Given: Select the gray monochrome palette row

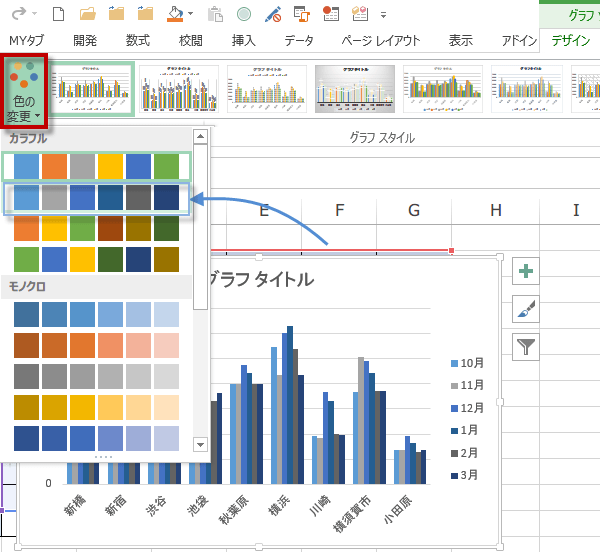Looking at the screenshot, I should pos(97,376).
